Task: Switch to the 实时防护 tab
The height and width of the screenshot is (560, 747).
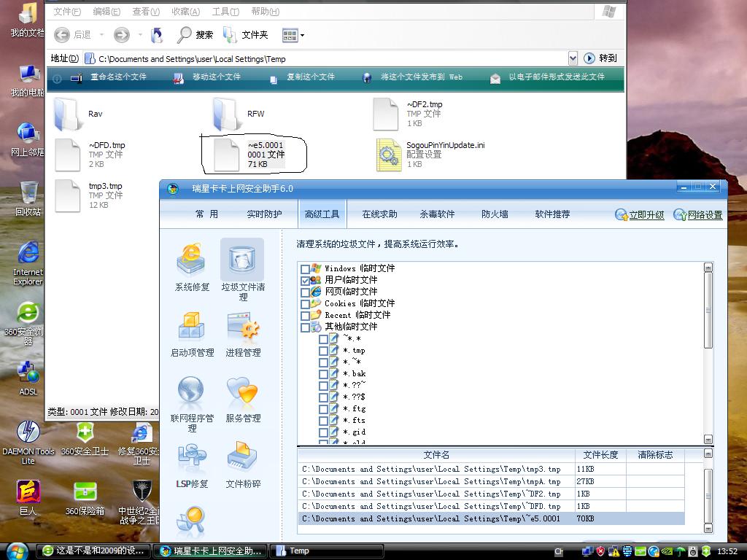Action: pyautogui.click(x=264, y=214)
